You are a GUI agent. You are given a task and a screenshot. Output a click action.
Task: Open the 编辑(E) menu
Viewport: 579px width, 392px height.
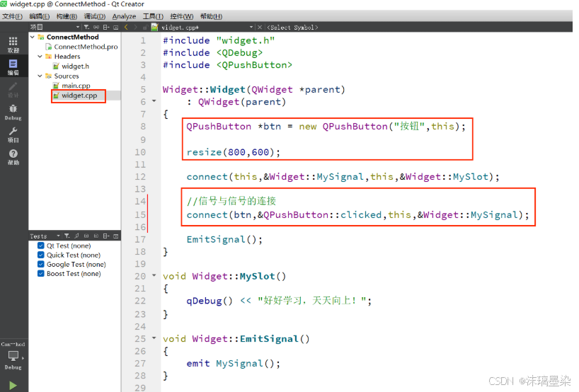(x=39, y=16)
